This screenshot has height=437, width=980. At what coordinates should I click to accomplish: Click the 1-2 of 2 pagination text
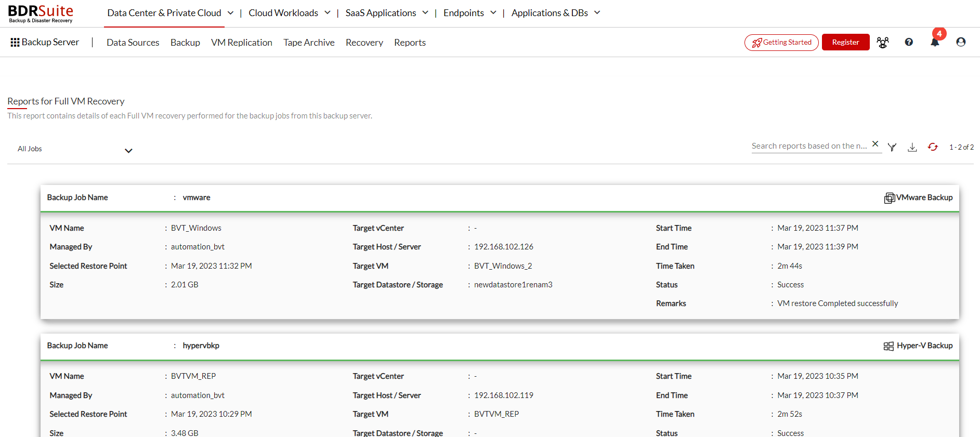961,148
